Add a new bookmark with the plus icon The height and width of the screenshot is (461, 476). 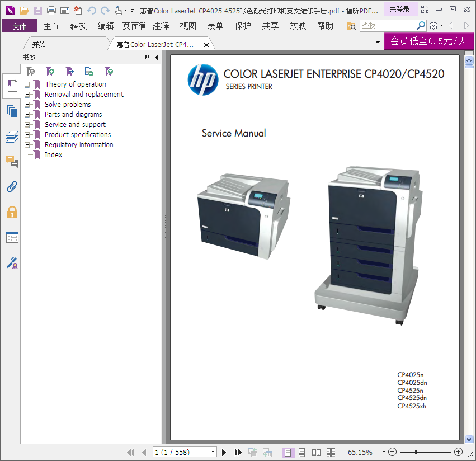(x=50, y=72)
